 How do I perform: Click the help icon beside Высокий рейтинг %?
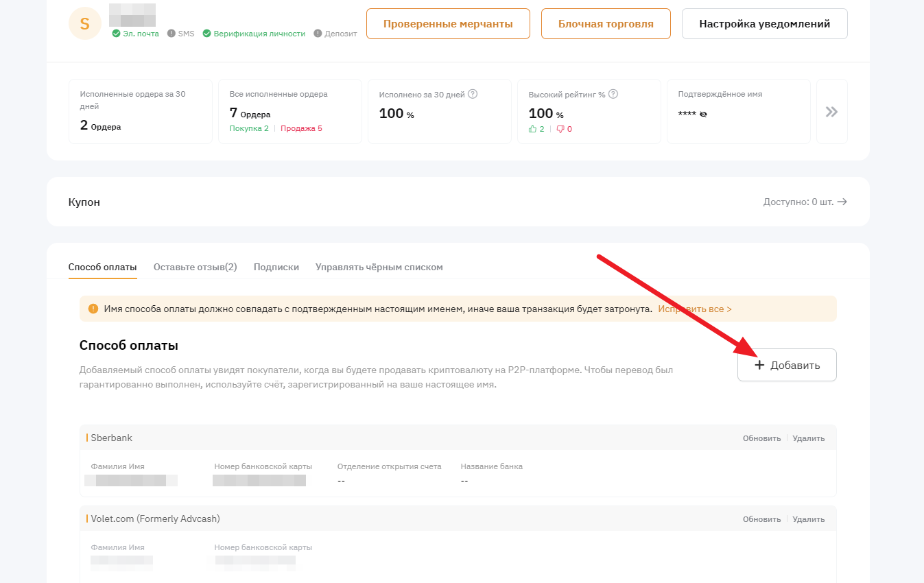coord(613,94)
